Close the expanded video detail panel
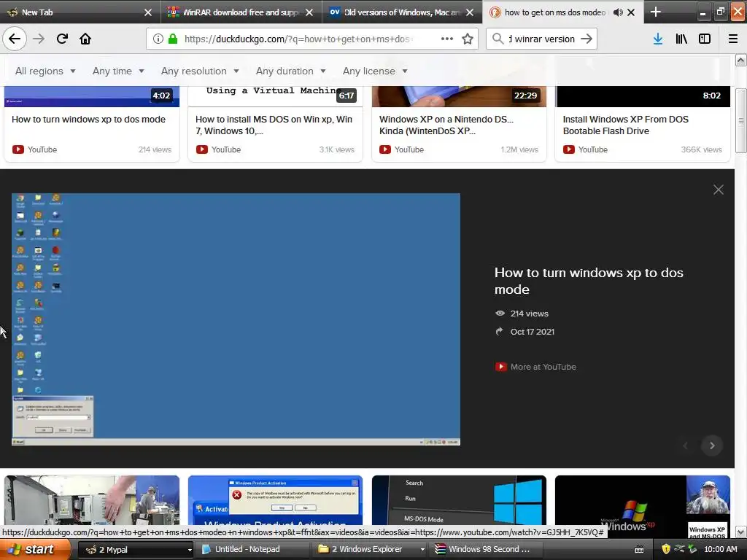 719,190
